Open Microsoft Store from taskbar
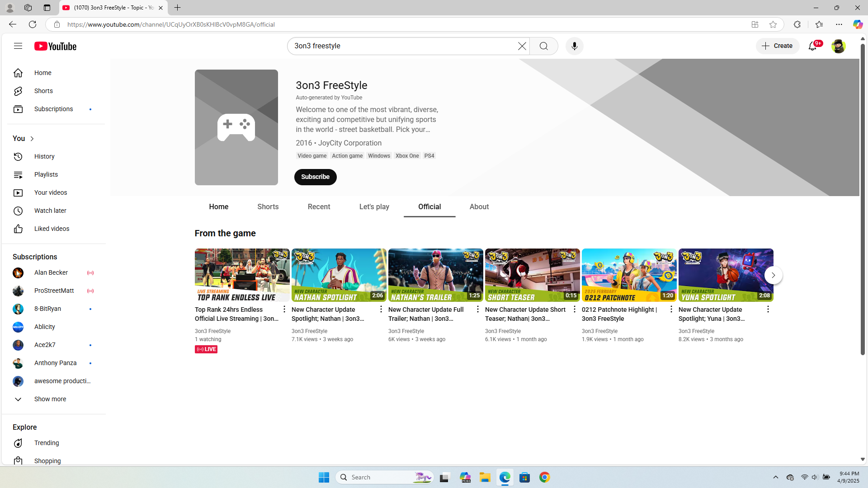The image size is (868, 488). coord(525,477)
